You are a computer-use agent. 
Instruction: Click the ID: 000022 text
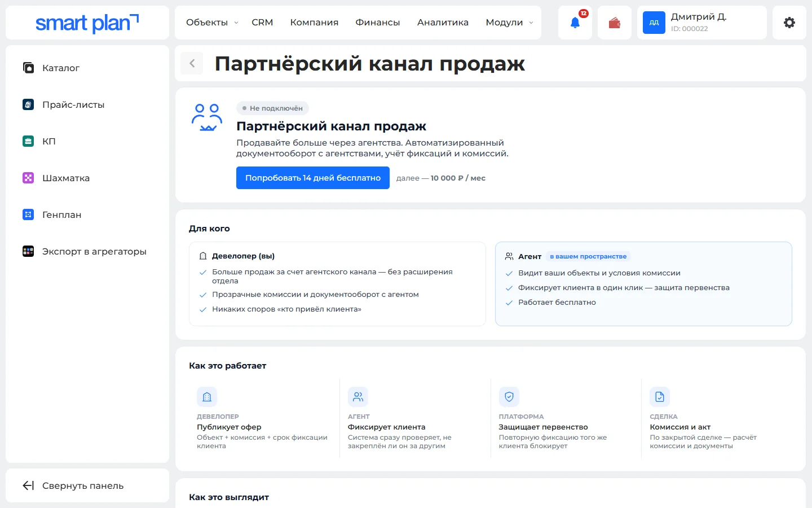tap(689, 29)
